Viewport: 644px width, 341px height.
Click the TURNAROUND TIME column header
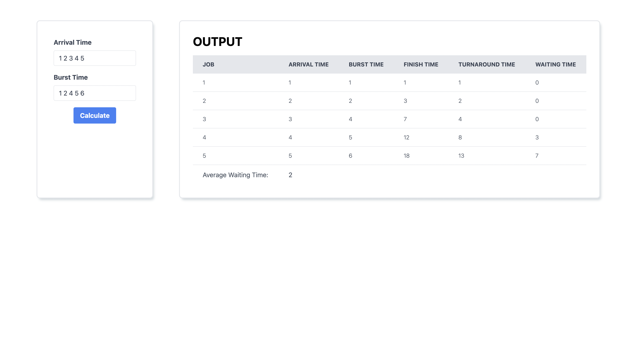tap(487, 64)
